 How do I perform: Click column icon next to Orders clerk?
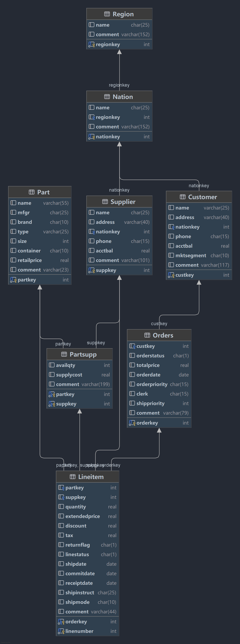click(x=132, y=394)
